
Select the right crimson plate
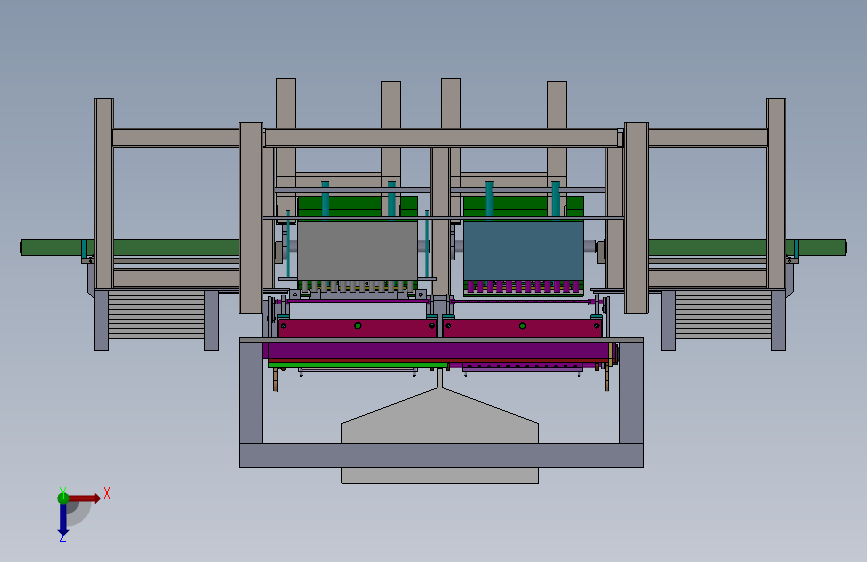(x=523, y=327)
